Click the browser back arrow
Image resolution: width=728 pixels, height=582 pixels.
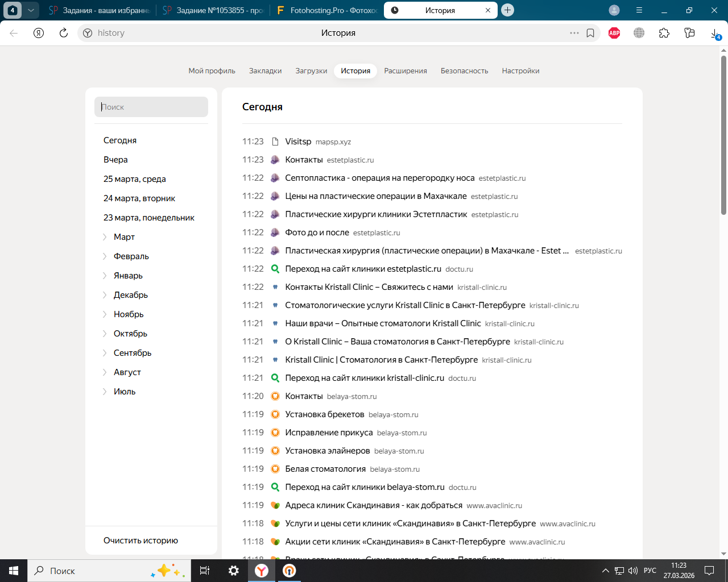tap(14, 33)
